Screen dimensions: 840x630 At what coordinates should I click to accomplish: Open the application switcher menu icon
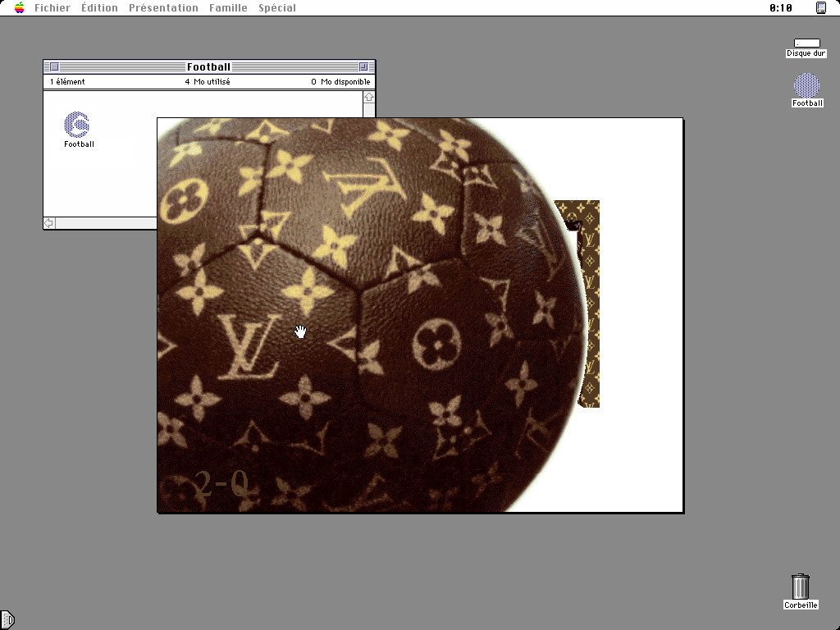pos(820,7)
